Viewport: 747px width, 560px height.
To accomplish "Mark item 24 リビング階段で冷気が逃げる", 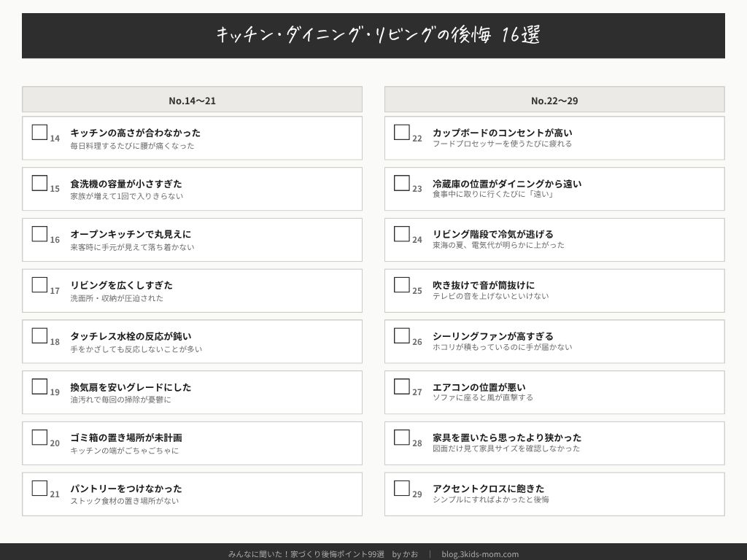I will tap(402, 234).
